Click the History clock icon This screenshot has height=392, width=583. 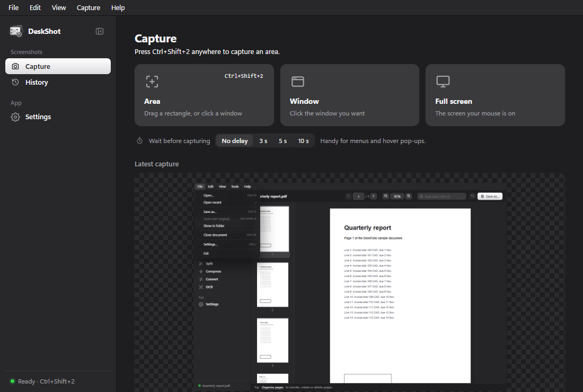[x=15, y=82]
